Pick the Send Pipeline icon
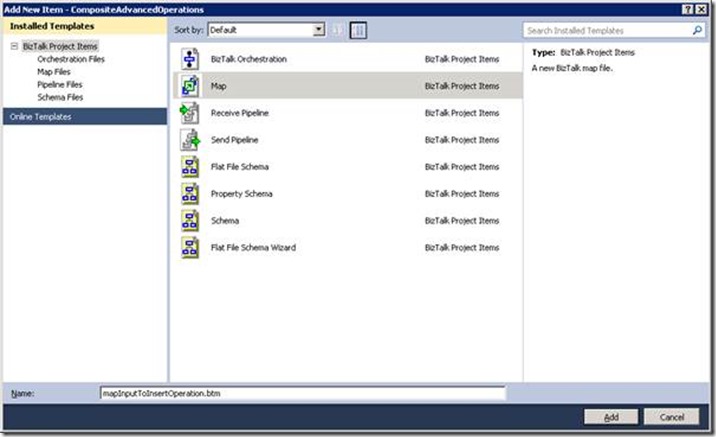 click(x=190, y=140)
